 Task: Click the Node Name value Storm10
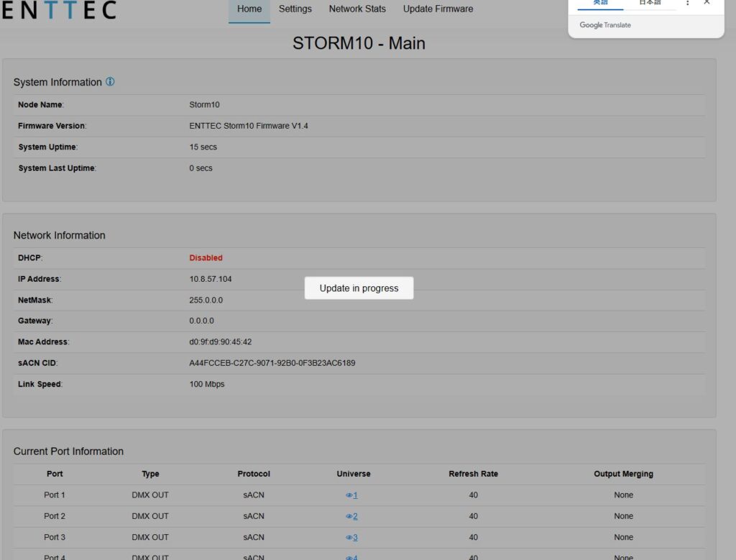click(204, 105)
